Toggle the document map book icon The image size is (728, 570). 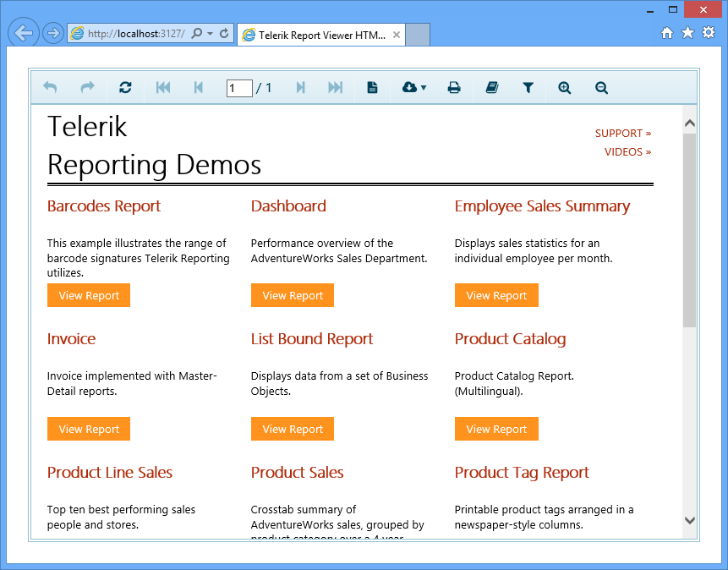492,87
